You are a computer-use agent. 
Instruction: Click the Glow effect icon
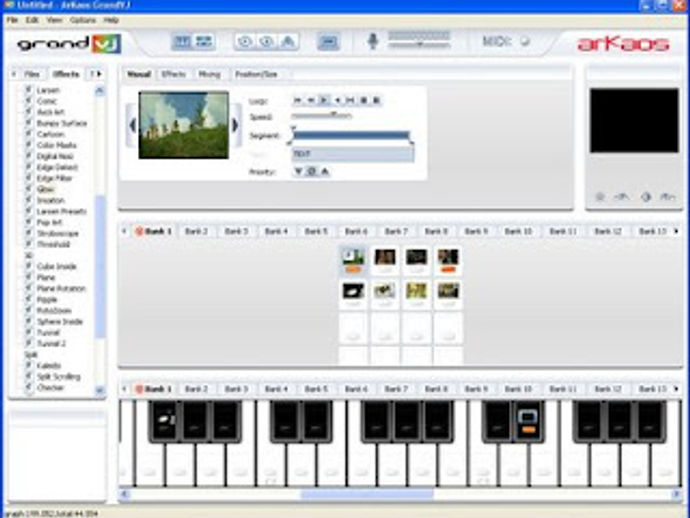pos(29,189)
